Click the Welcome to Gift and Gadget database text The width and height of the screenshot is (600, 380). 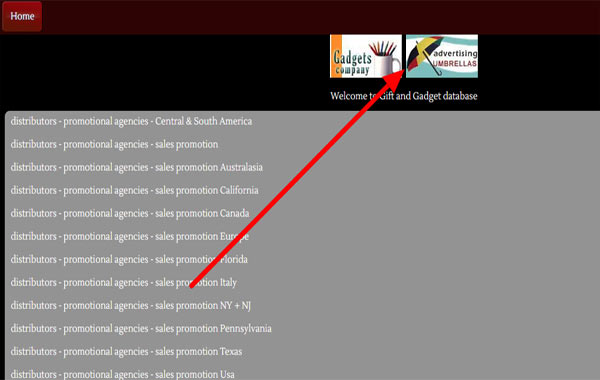pos(404,96)
